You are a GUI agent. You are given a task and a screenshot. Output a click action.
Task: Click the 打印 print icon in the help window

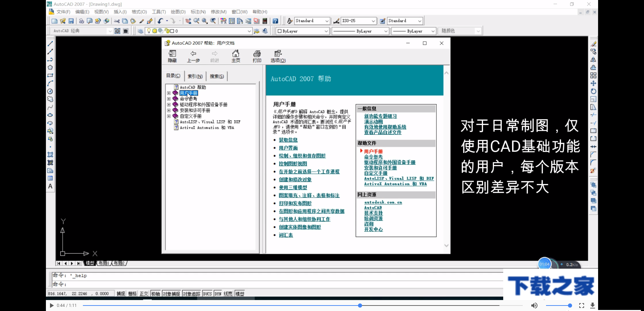tap(257, 56)
